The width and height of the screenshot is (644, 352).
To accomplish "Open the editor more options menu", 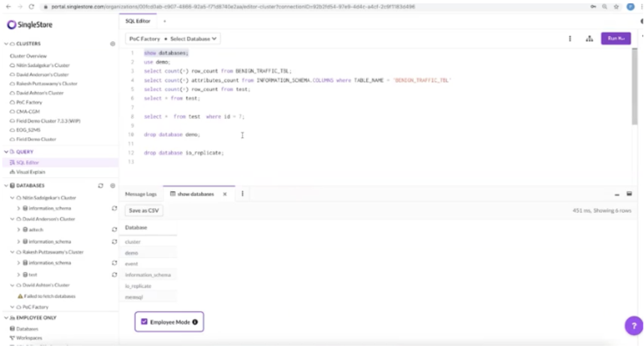I will pyautogui.click(x=570, y=38).
